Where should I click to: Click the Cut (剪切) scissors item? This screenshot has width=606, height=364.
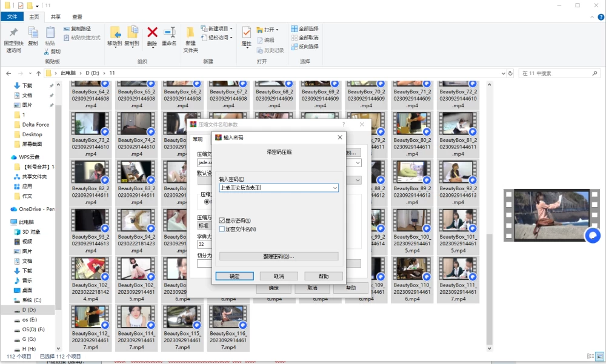tap(52, 51)
